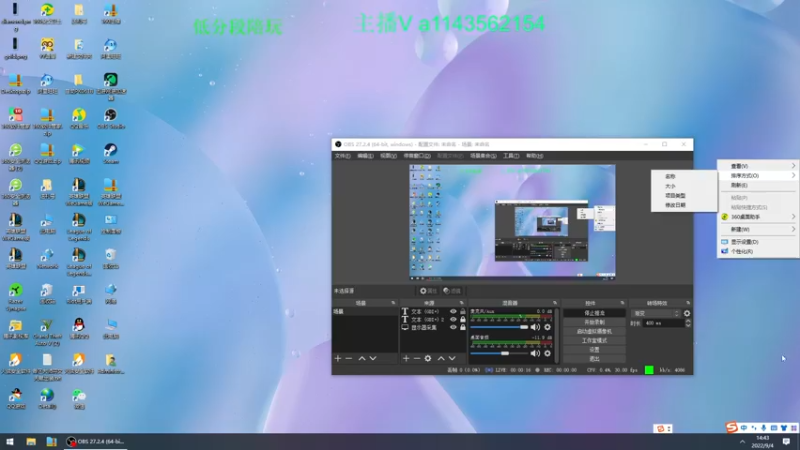Sort desktop icons by 修改日期
The height and width of the screenshot is (450, 800).
point(684,205)
